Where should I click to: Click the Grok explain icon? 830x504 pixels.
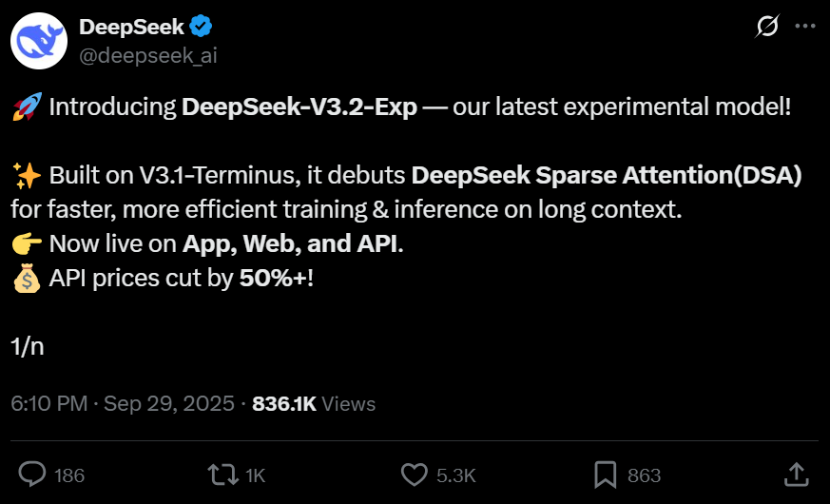[766, 28]
